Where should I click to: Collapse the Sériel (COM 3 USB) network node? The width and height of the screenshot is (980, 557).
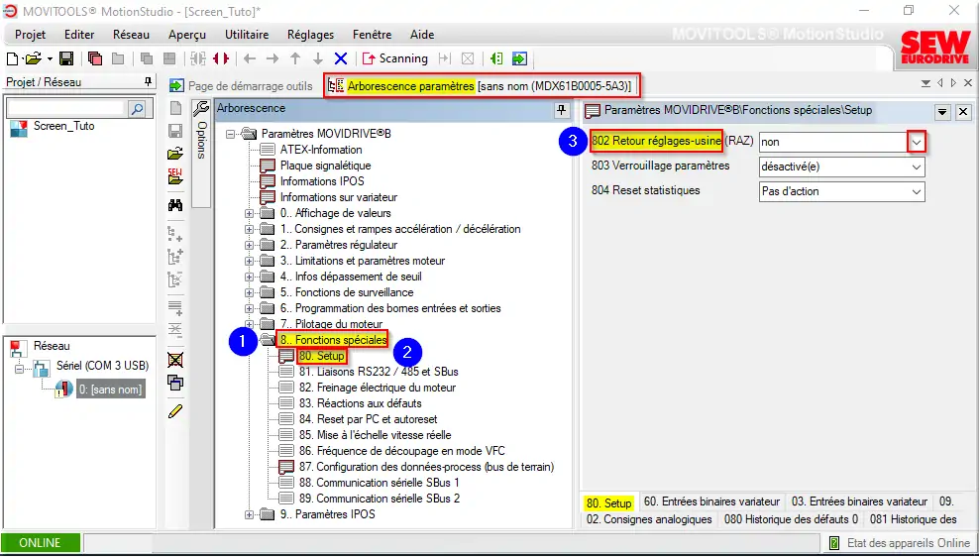point(20,369)
